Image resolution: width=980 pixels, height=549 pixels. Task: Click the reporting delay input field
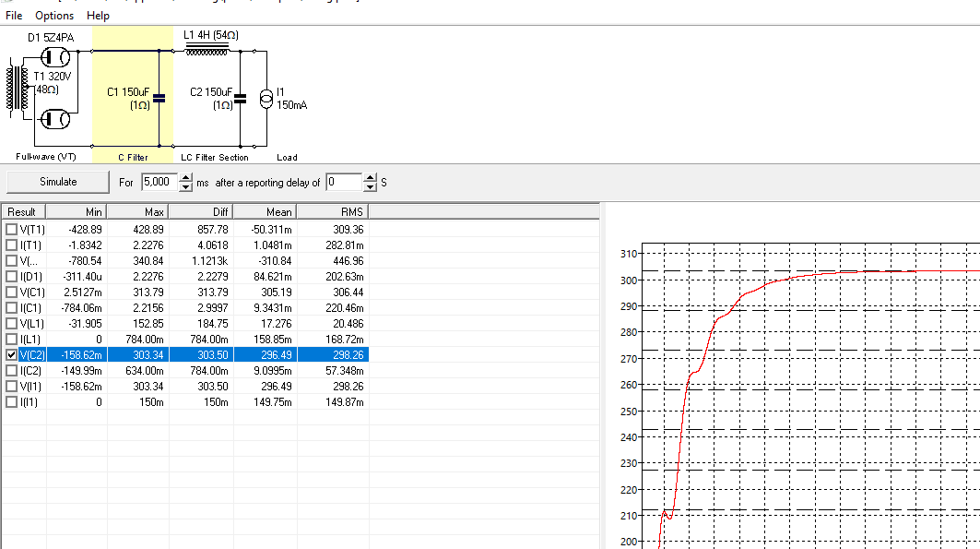click(344, 182)
